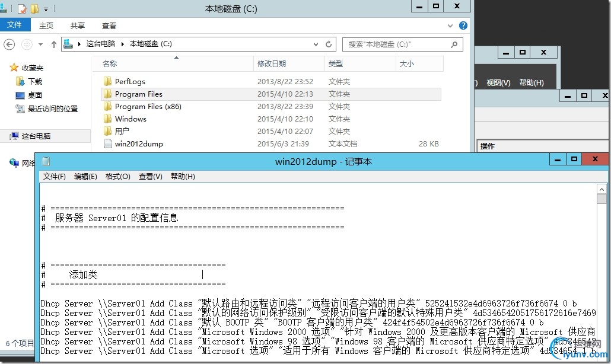The image size is (611, 364).
Task: Open the Notepad 编辑(E) menu
Action: tap(85, 176)
